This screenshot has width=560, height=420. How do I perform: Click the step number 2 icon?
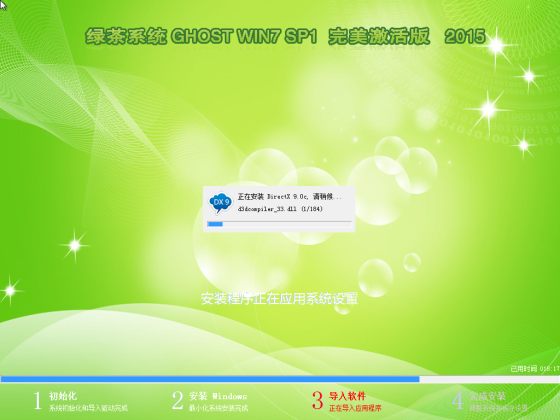point(177,400)
